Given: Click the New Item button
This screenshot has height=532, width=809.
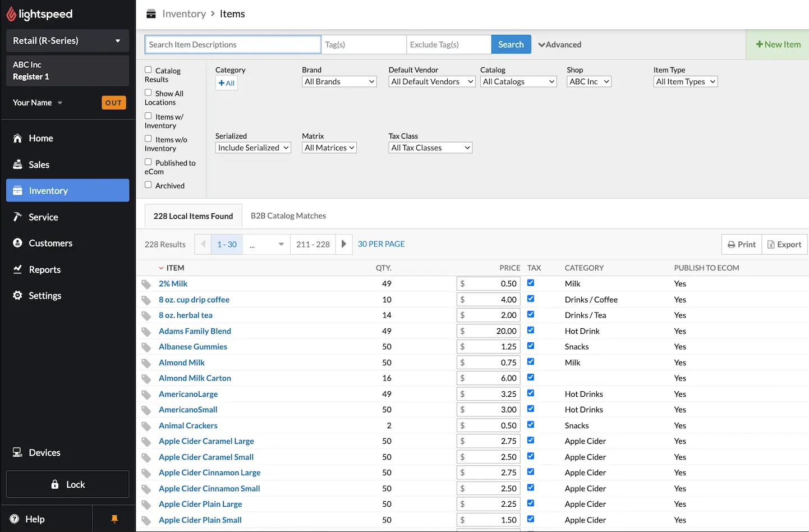Looking at the screenshot, I should [x=778, y=44].
